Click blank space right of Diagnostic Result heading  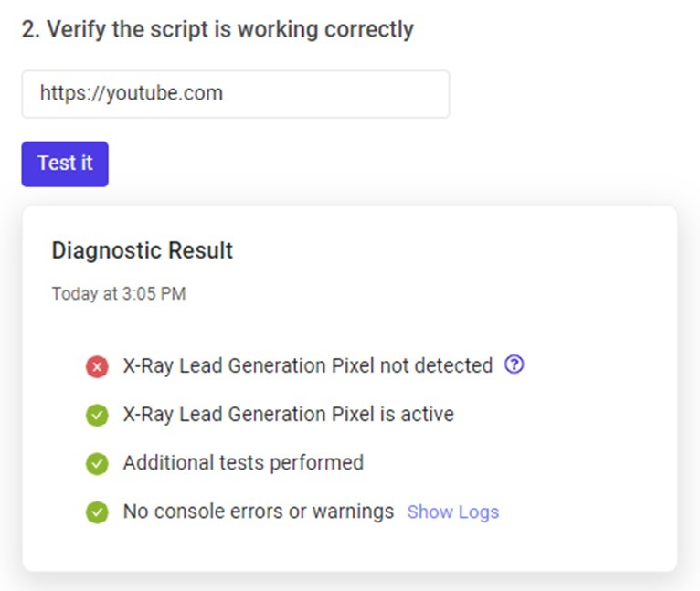457,250
